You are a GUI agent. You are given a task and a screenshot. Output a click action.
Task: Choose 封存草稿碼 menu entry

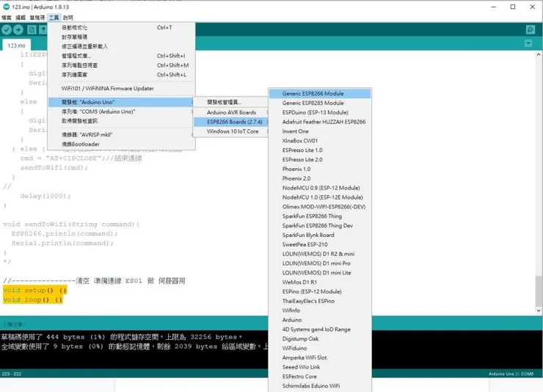(x=121, y=37)
